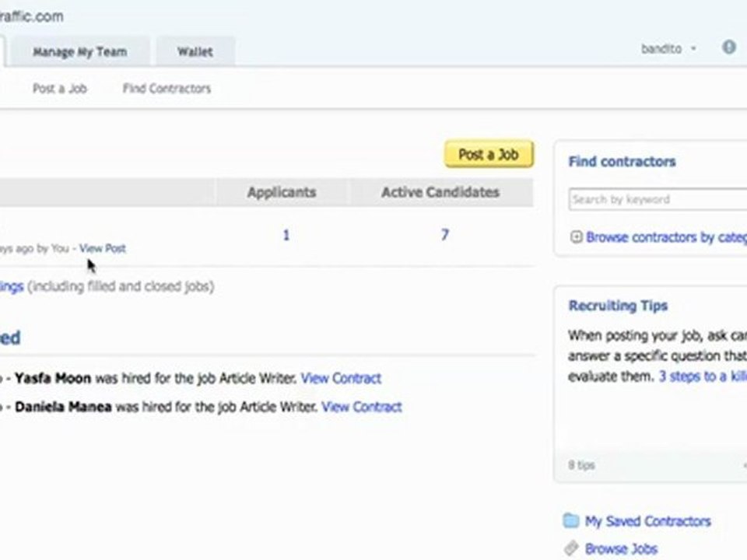Click the info icon beside bandito

(x=728, y=47)
